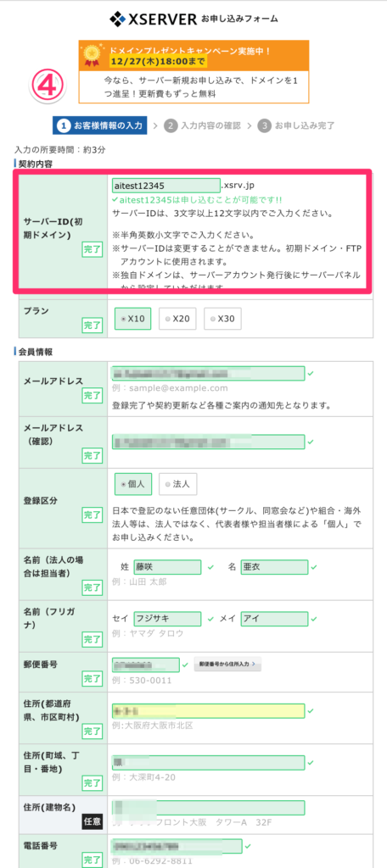
Task: Click the XSERVER logo icon
Action: [117, 19]
